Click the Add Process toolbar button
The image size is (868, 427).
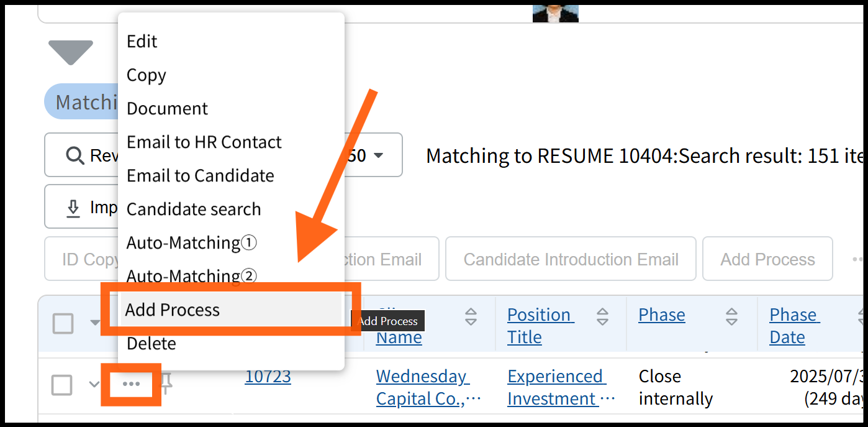coord(767,259)
